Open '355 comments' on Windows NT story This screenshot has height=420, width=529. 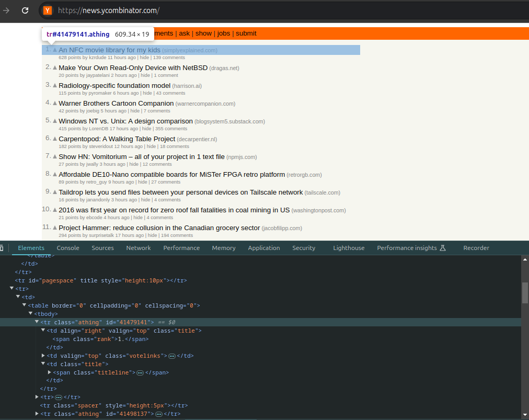pyautogui.click(x=171, y=129)
